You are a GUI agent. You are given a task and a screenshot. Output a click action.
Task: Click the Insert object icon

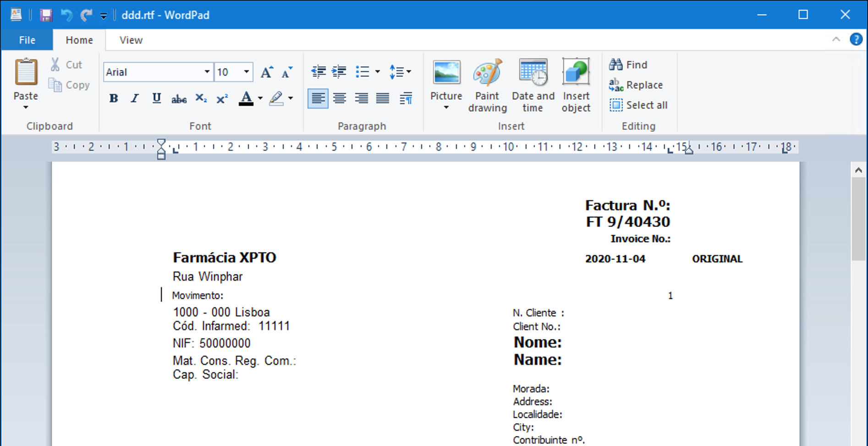click(576, 85)
